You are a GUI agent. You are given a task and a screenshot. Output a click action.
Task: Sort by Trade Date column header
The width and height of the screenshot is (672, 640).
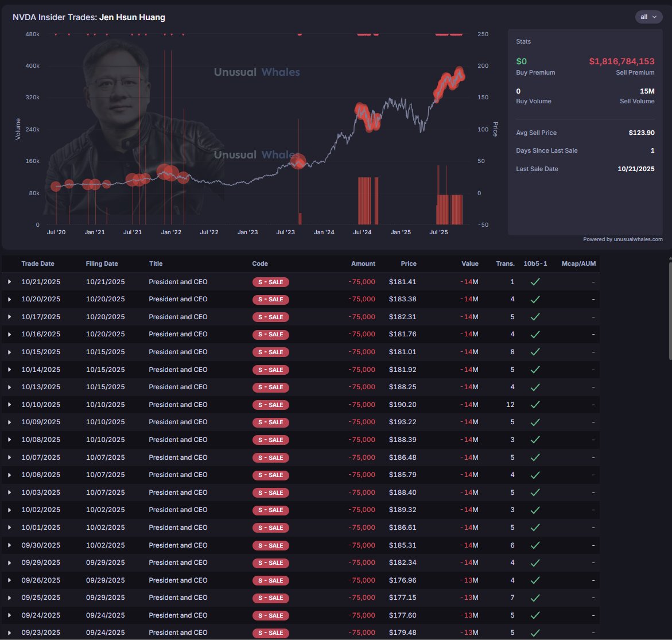click(x=38, y=263)
